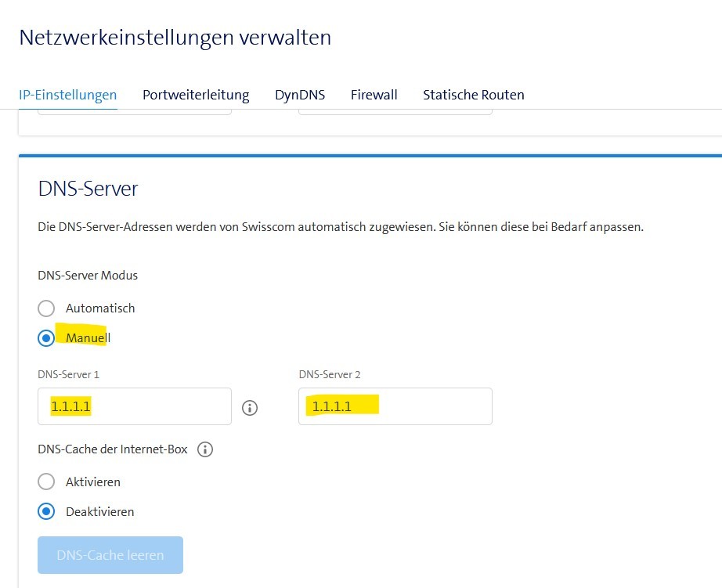Click the partially visible left field above DNS-Server
The image size is (722, 588).
(134, 112)
